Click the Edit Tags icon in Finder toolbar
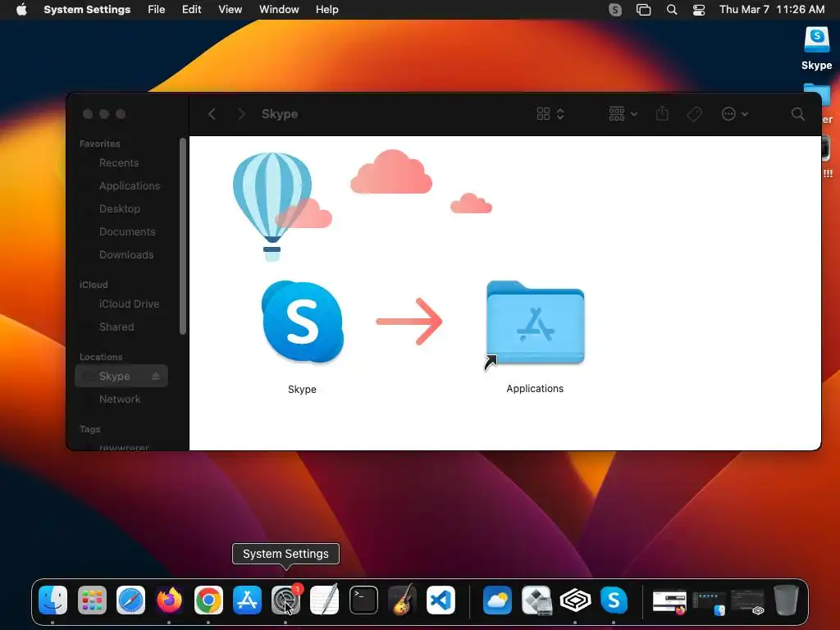This screenshot has width=840, height=630. point(694,113)
